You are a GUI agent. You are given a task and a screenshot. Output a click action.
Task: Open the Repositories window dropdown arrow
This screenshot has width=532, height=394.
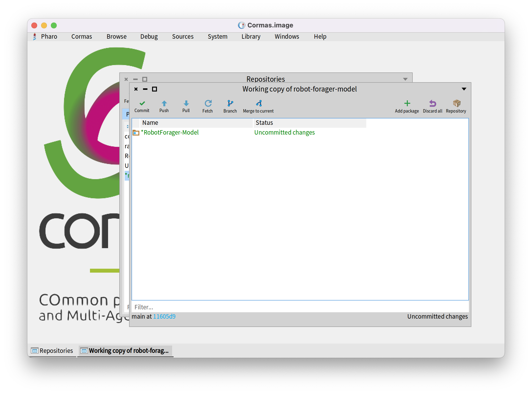pyautogui.click(x=405, y=79)
